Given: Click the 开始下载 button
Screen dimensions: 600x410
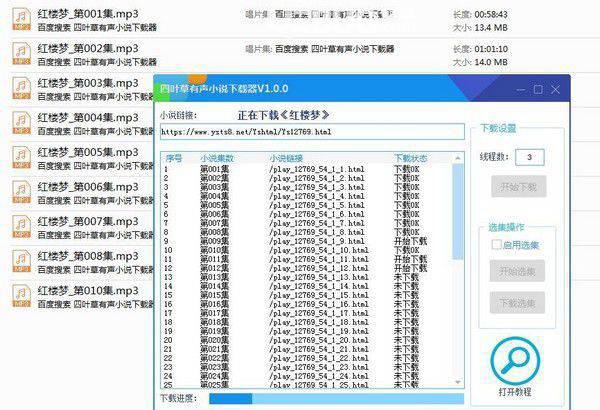Looking at the screenshot, I should (x=518, y=187).
